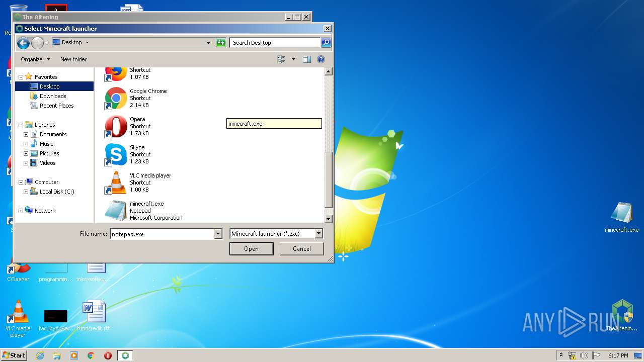Open Windows Media Player from taskbar
The height and width of the screenshot is (362, 644).
click(x=74, y=355)
